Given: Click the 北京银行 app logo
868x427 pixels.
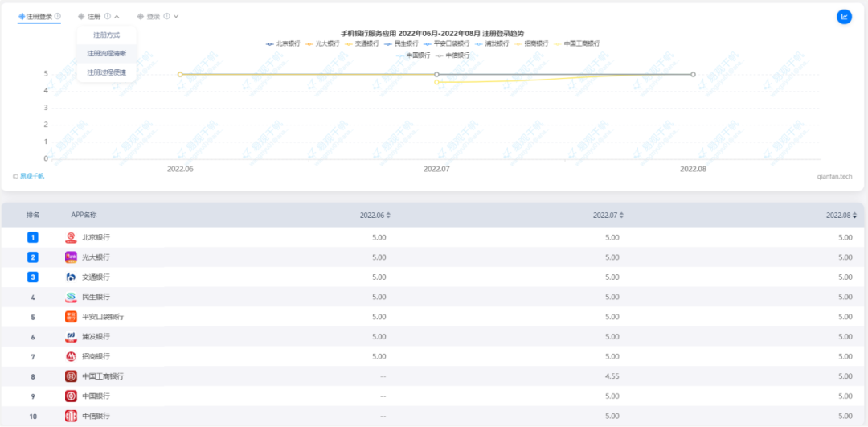Looking at the screenshot, I should 71,237.
